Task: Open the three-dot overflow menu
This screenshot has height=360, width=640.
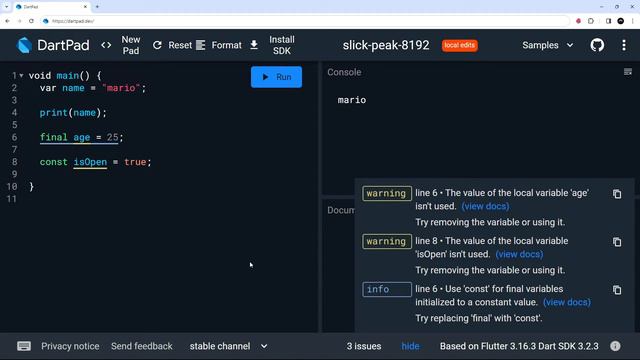Action: pyautogui.click(x=624, y=45)
